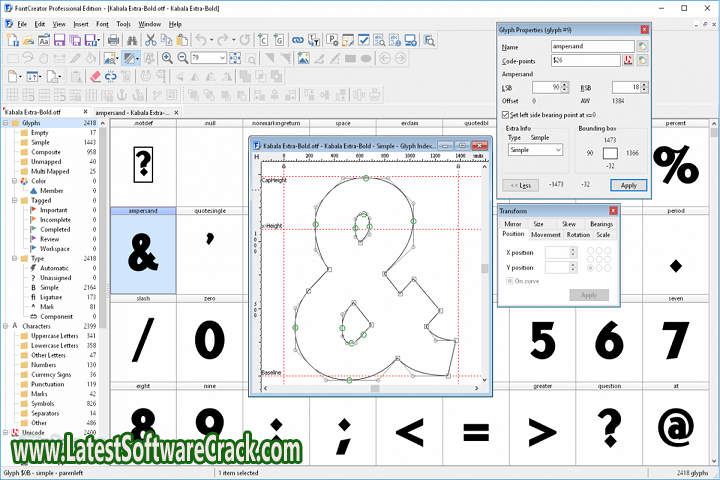The width and height of the screenshot is (720, 480).
Task: Click the Print icon in toolbar
Action: [x=113, y=40]
